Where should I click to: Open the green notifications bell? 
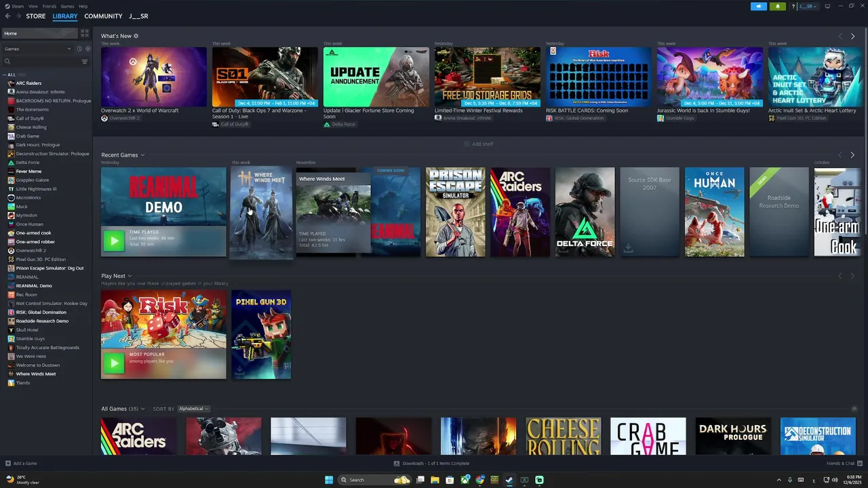point(777,6)
